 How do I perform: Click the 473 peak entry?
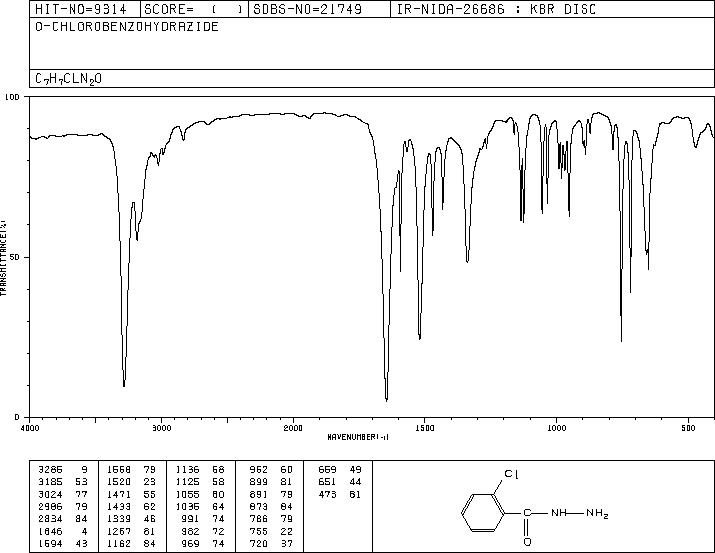327,494
